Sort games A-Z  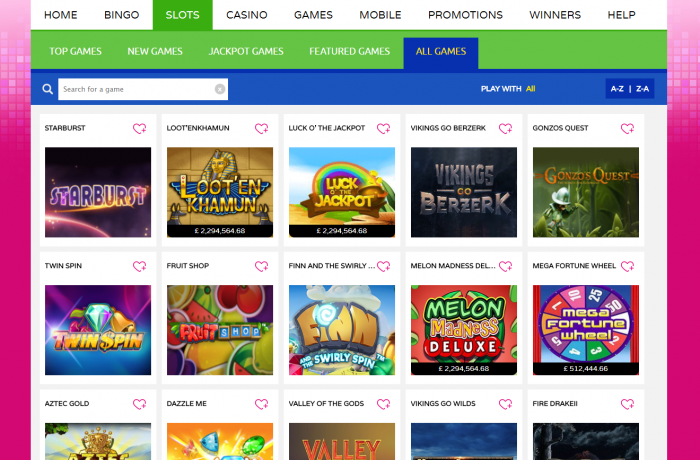(x=617, y=89)
